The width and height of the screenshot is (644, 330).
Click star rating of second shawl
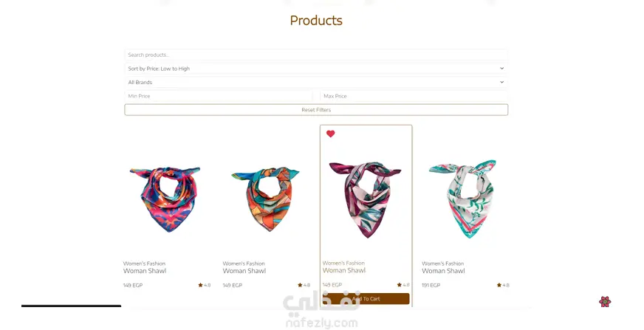[304, 285]
